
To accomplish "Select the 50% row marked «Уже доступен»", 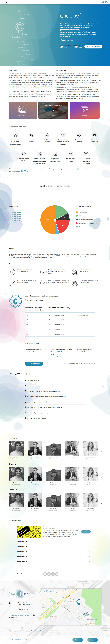I will (x=60, y=315).
